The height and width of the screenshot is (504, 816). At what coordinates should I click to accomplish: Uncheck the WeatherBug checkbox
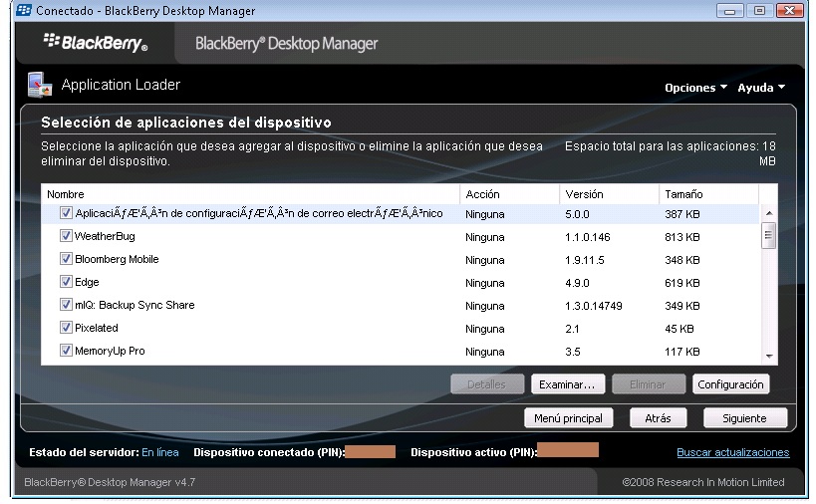(66, 236)
